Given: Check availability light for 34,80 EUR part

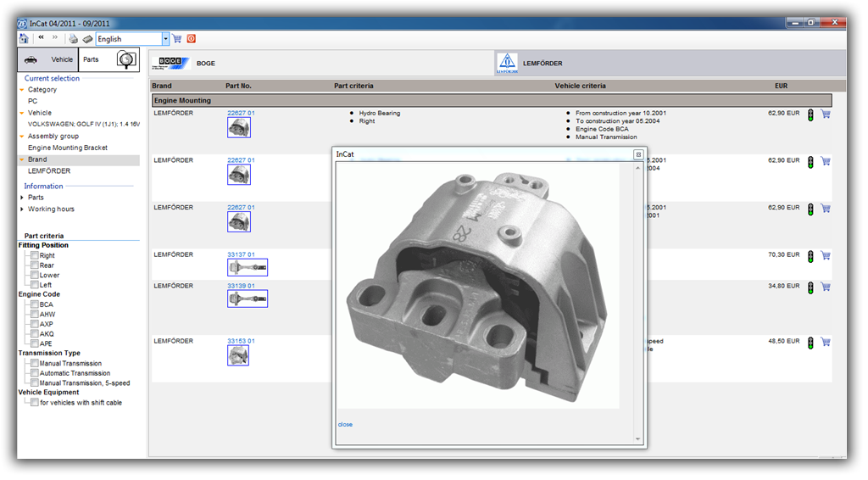Looking at the screenshot, I should pyautogui.click(x=810, y=287).
